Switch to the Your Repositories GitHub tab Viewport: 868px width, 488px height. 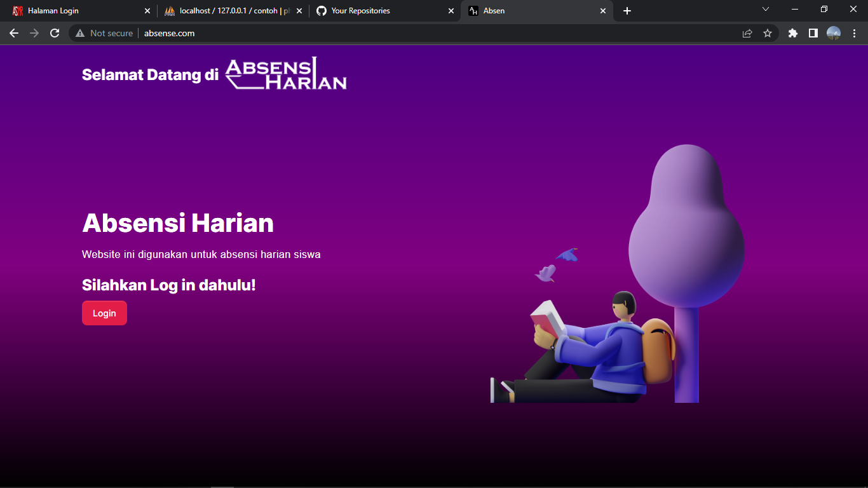[x=384, y=11]
